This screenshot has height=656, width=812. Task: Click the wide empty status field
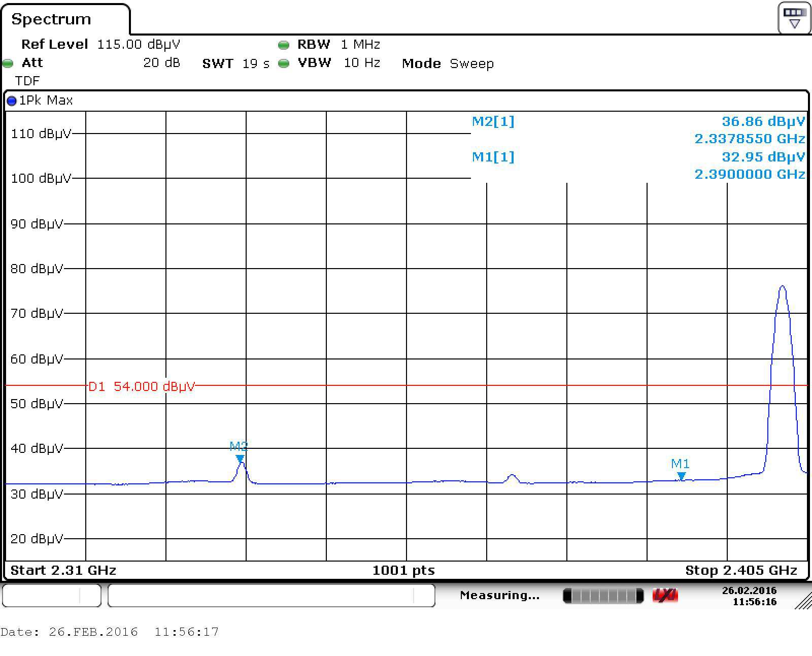coord(272,595)
